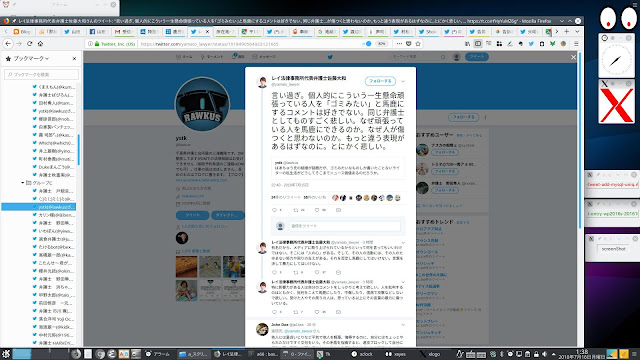Viewport: 640px width, 360px height.
Task: Bookmark this page with the star icon
Action: 418,44
